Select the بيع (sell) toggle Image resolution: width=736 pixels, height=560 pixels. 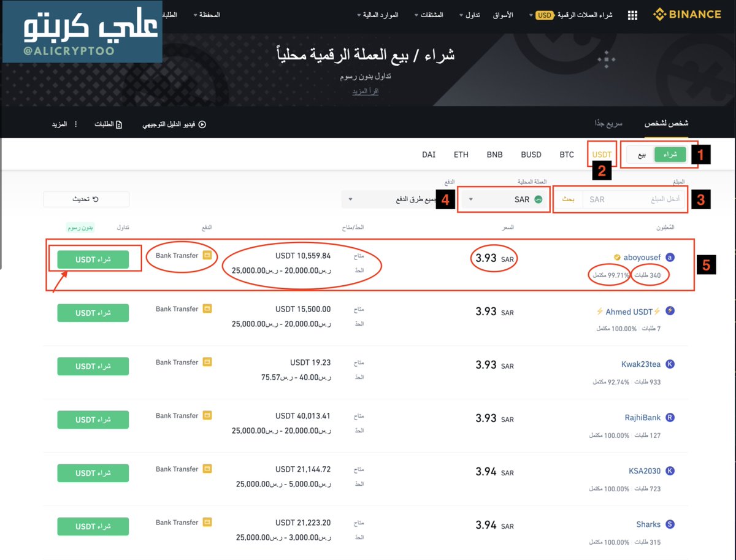click(x=641, y=155)
